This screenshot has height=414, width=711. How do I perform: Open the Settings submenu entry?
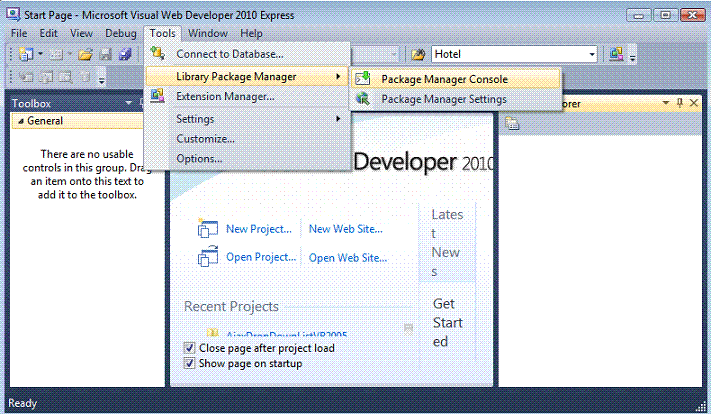point(248,119)
